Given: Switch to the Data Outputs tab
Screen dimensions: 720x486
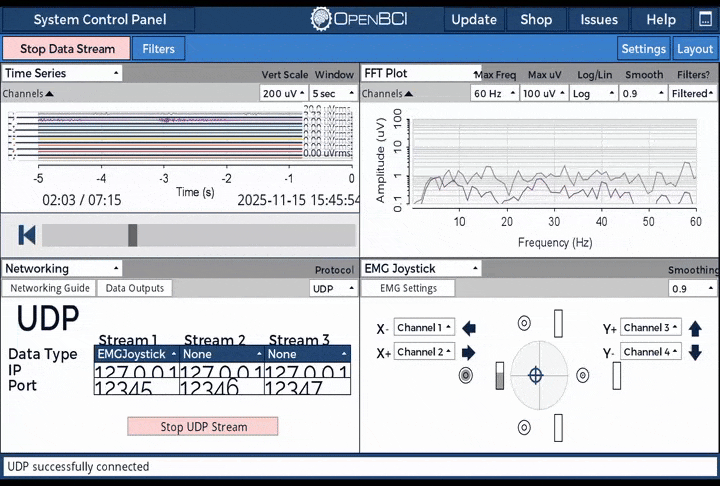Looking at the screenshot, I should (x=135, y=288).
